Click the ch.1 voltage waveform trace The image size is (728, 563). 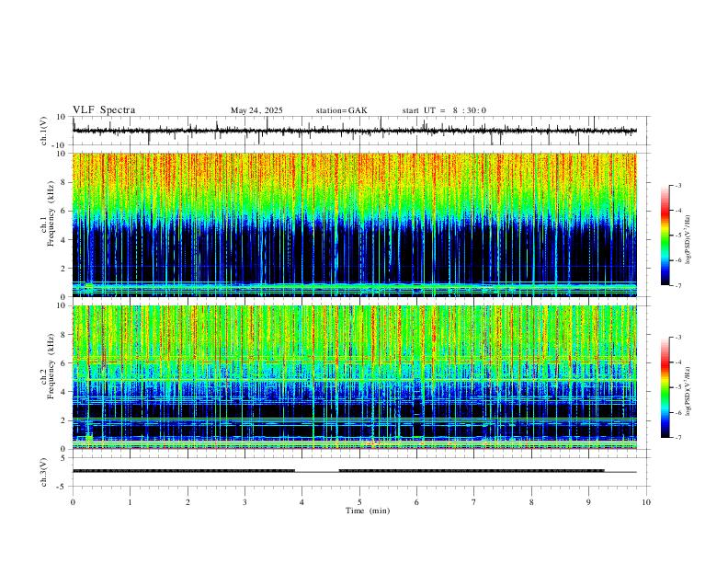(355, 131)
